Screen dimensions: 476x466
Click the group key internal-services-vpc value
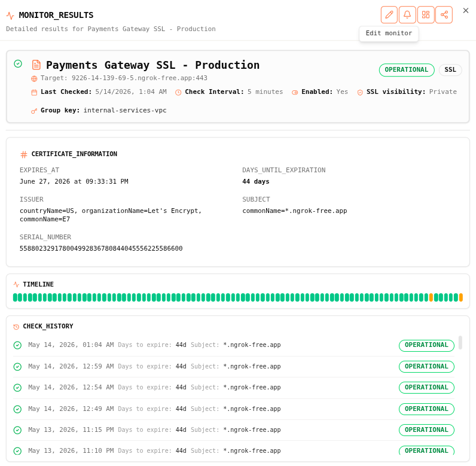(x=125, y=110)
